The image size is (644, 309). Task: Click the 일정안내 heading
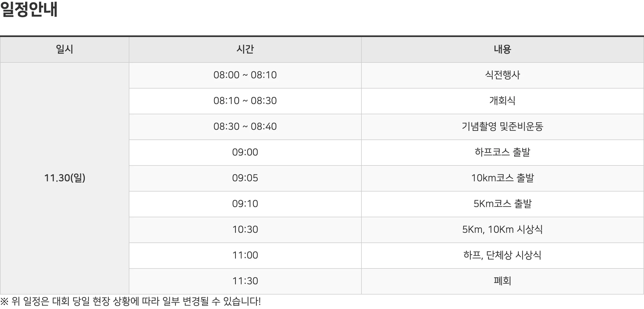coord(29,10)
